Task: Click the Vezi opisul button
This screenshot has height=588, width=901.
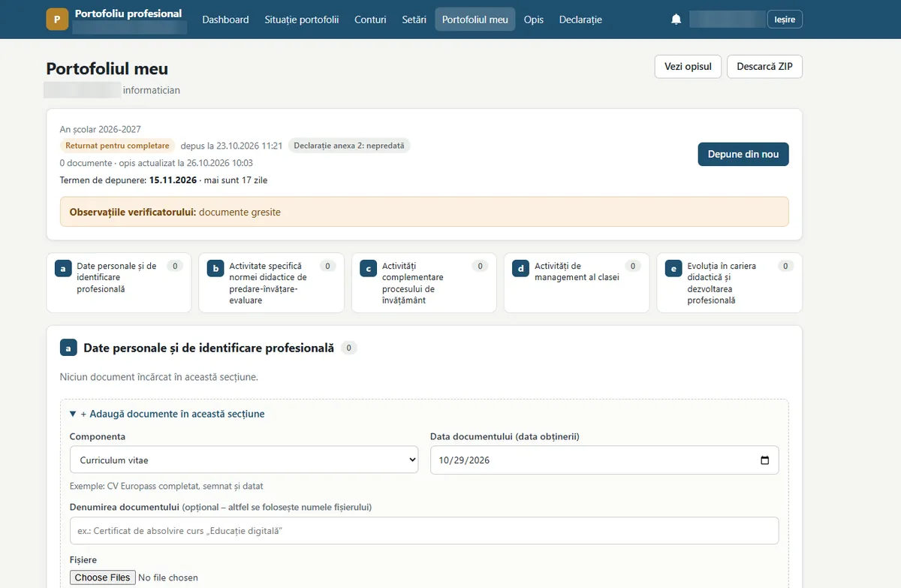Action: [688, 66]
